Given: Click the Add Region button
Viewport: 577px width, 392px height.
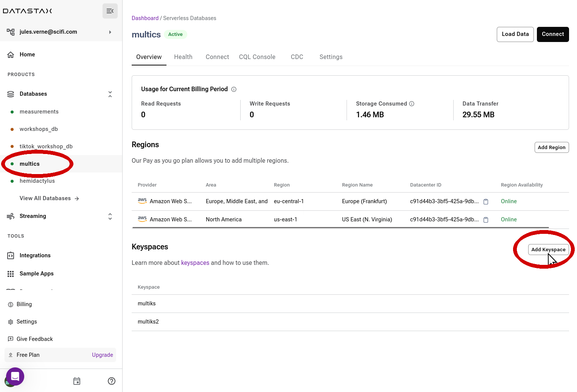Looking at the screenshot, I should pos(552,147).
